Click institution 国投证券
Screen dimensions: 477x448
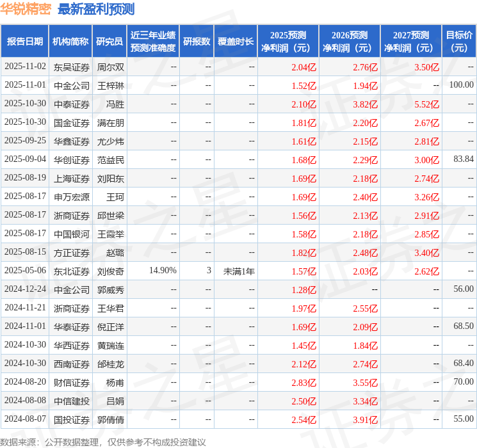72,420
